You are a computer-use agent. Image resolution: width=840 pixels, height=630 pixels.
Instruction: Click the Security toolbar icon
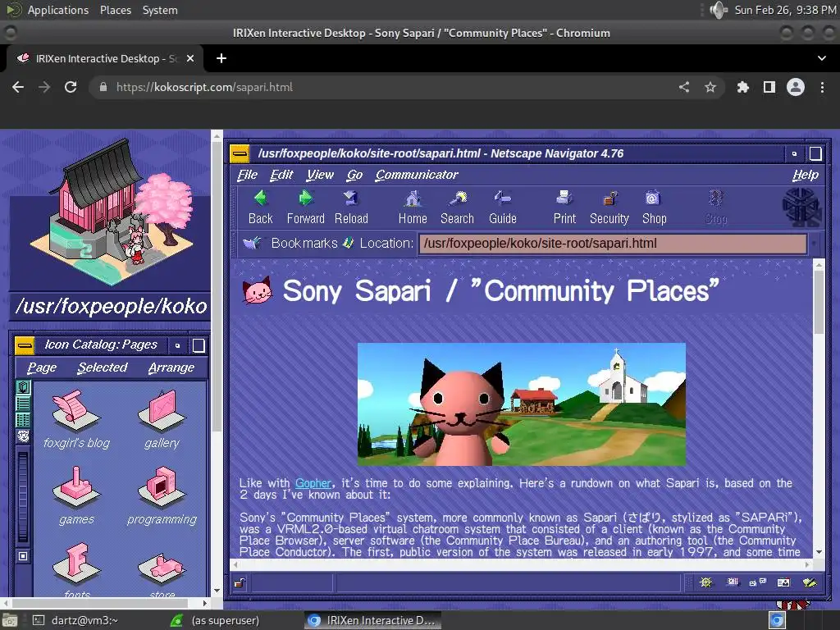(609, 199)
